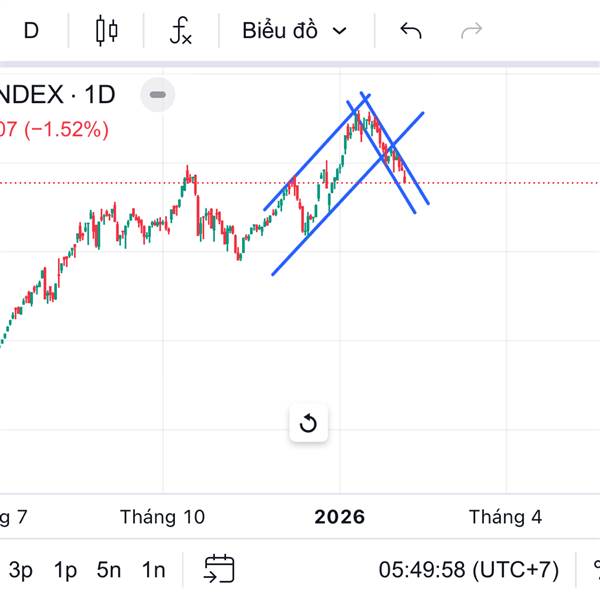Click the 2026 label on time axis
This screenshot has width=600, height=600.
click(340, 517)
